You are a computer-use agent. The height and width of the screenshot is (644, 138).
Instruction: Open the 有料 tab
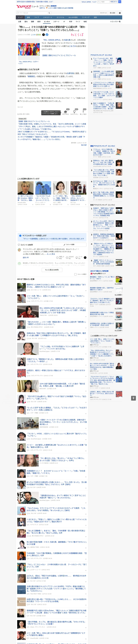pos(95,17)
